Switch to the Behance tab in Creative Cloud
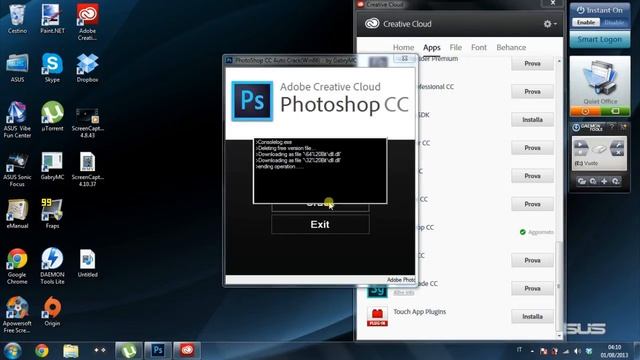 pos(511,47)
